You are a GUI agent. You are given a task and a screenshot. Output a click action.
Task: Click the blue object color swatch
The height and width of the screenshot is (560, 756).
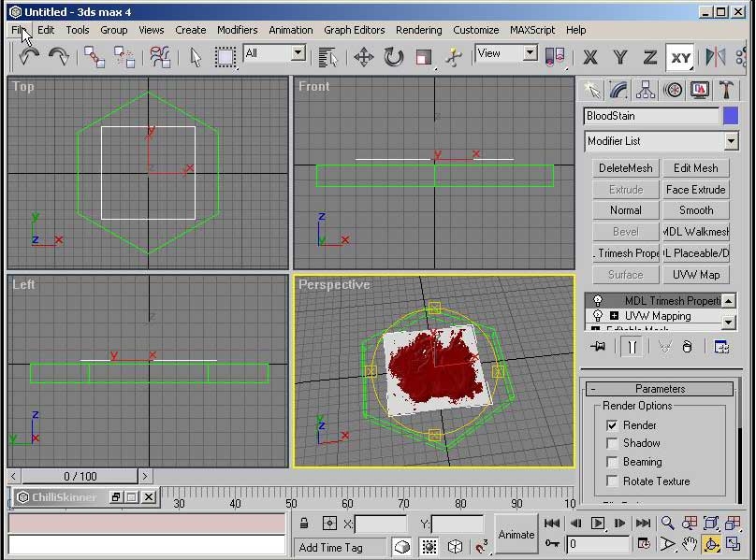[730, 116]
